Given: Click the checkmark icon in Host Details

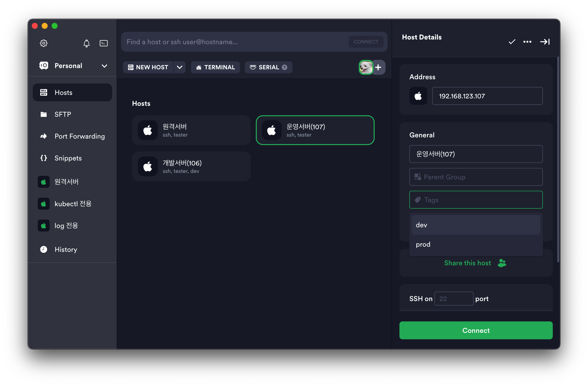Looking at the screenshot, I should [512, 42].
